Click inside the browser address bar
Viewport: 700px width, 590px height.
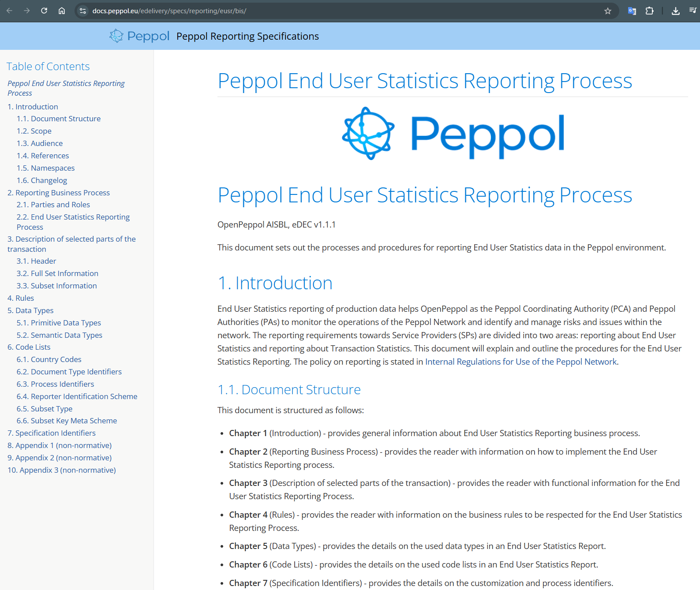point(309,11)
